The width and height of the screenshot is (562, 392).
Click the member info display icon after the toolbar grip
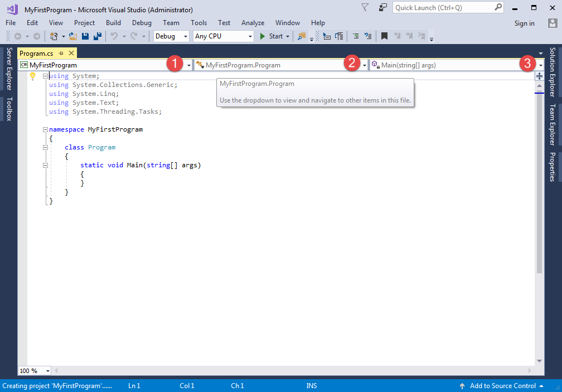327,36
